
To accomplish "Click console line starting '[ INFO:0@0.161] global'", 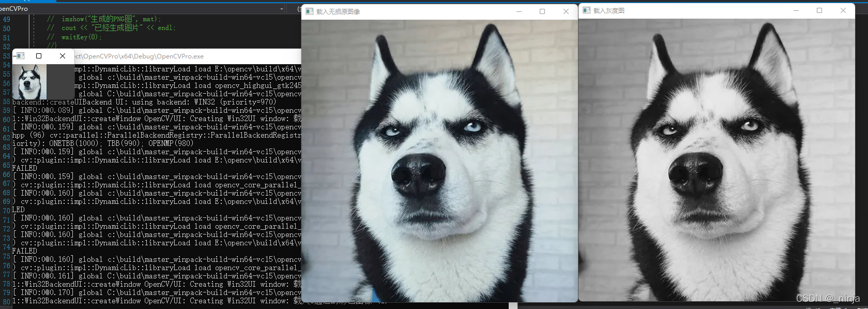I will (157, 276).
